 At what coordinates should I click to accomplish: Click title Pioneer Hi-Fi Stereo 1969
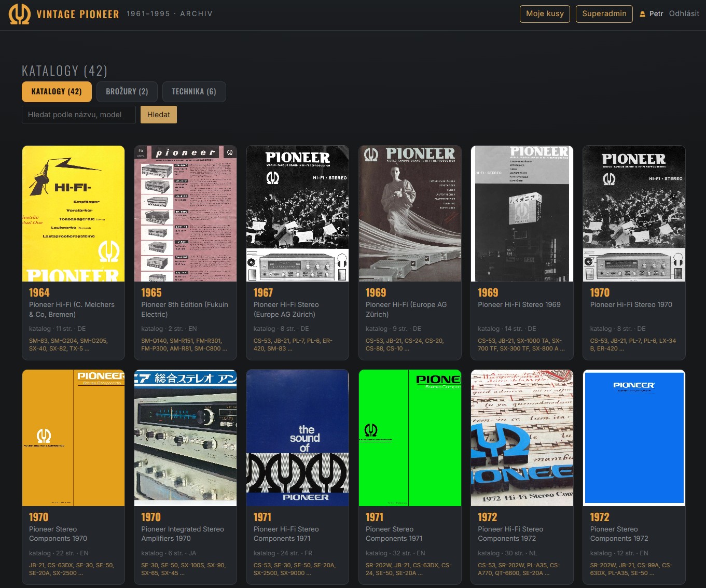point(519,305)
